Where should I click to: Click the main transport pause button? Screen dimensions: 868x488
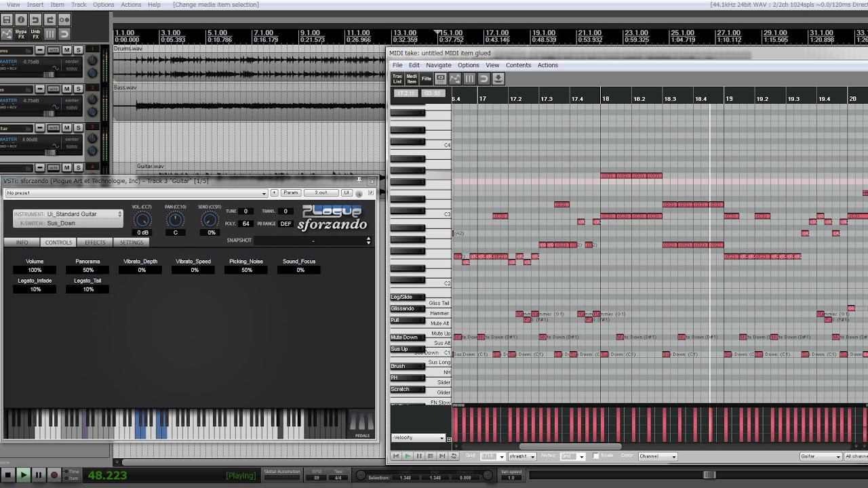pos(39,475)
